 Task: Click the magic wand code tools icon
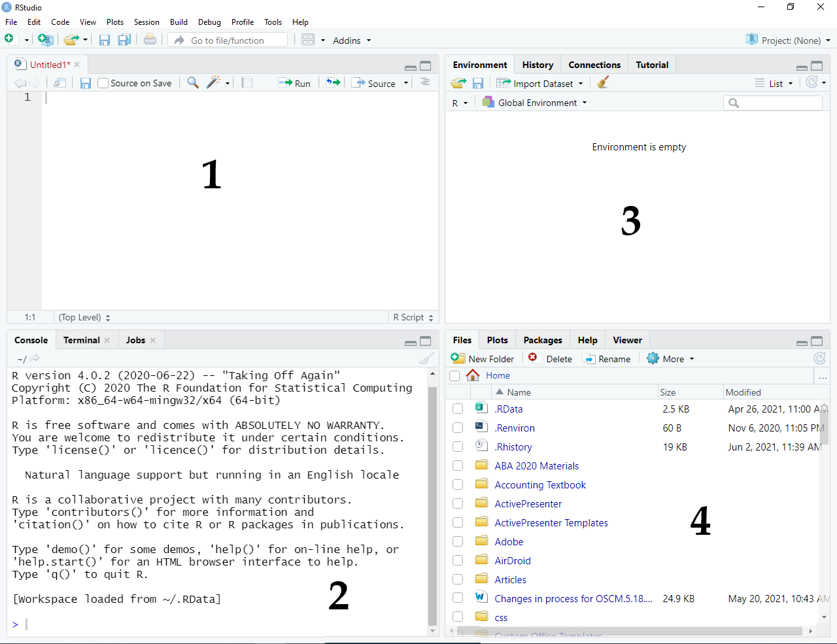[213, 82]
